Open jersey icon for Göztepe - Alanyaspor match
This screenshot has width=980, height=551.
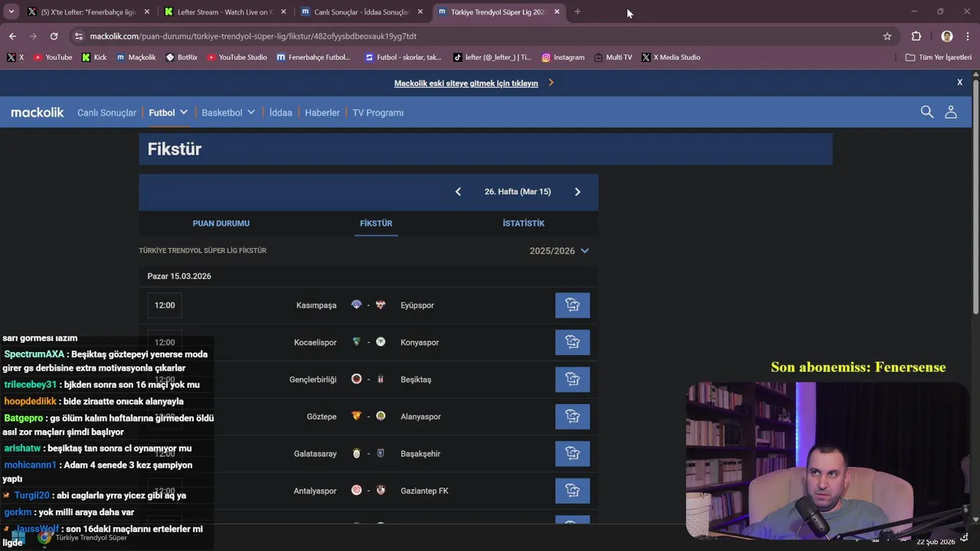pyautogui.click(x=573, y=416)
